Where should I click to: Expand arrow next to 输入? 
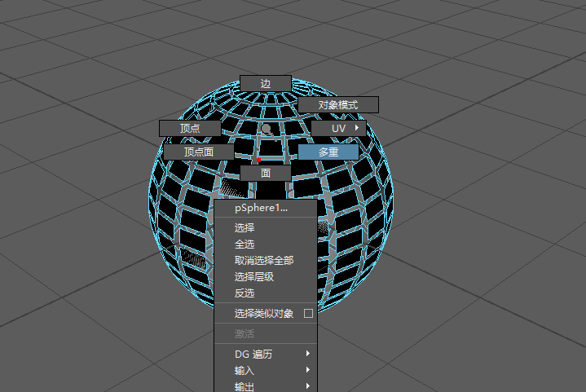[308, 369]
